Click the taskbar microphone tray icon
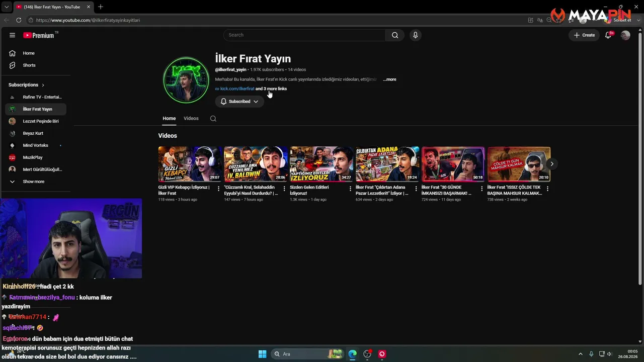The image size is (644, 362). pos(591,354)
